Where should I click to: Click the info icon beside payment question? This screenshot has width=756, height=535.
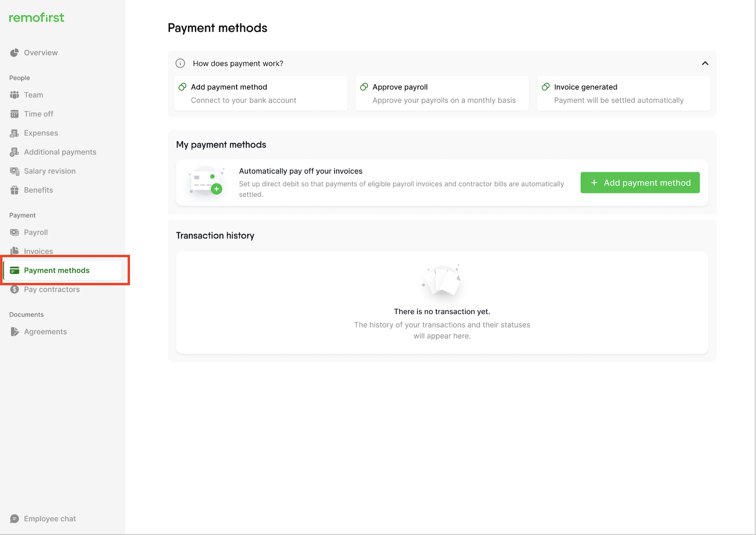coord(180,63)
